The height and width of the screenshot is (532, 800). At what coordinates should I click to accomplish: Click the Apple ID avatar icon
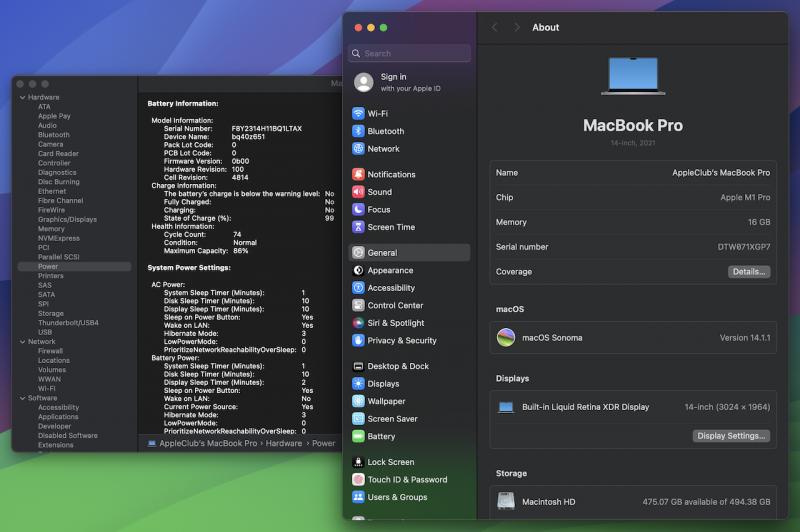point(363,82)
